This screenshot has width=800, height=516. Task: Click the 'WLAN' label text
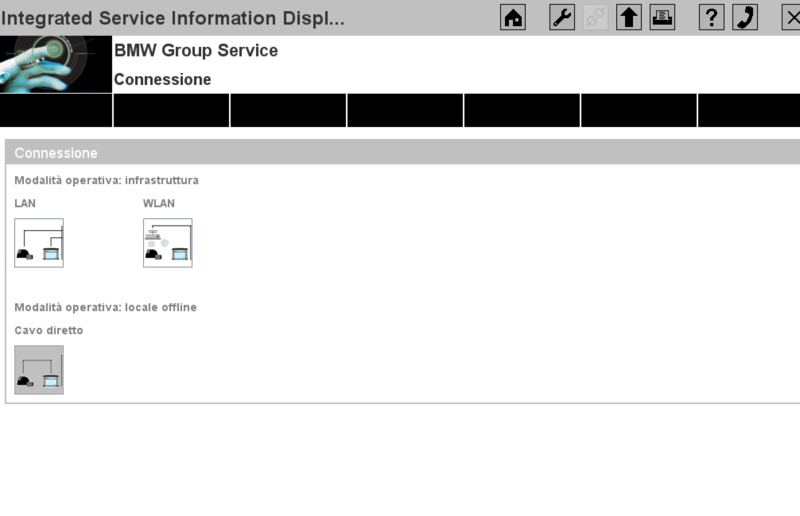pyautogui.click(x=159, y=203)
